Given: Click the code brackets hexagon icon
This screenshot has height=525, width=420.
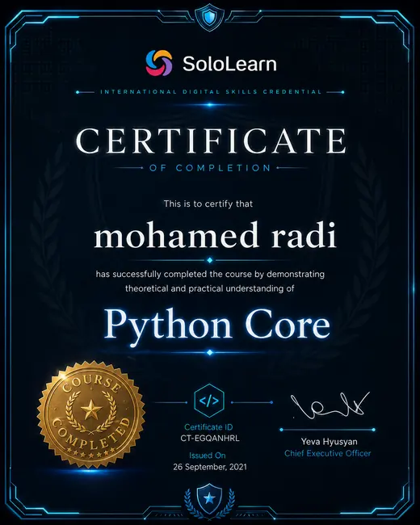Looking at the screenshot, I should click(209, 401).
